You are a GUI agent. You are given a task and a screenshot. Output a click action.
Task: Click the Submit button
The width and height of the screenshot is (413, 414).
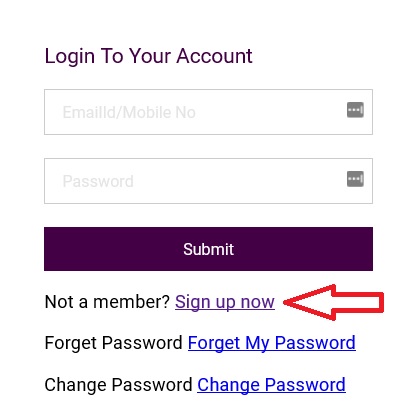click(208, 249)
